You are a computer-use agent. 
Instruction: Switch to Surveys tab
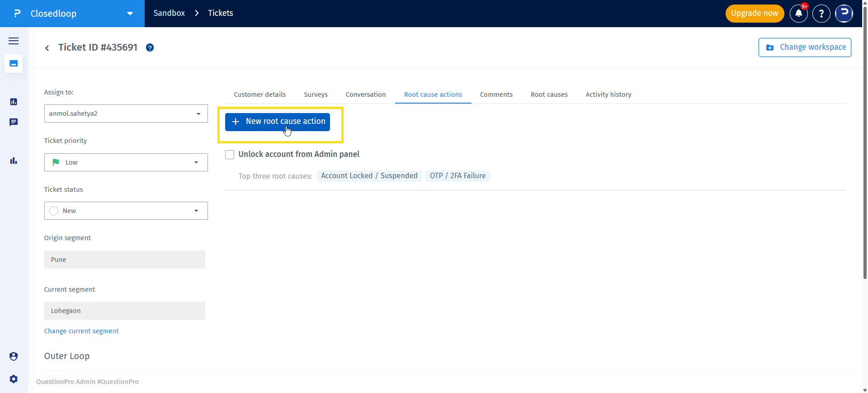316,95
